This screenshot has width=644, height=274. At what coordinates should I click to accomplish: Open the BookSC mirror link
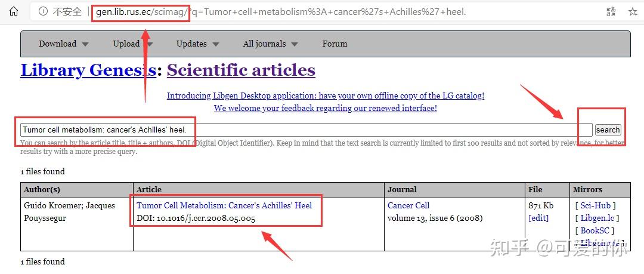(x=595, y=231)
